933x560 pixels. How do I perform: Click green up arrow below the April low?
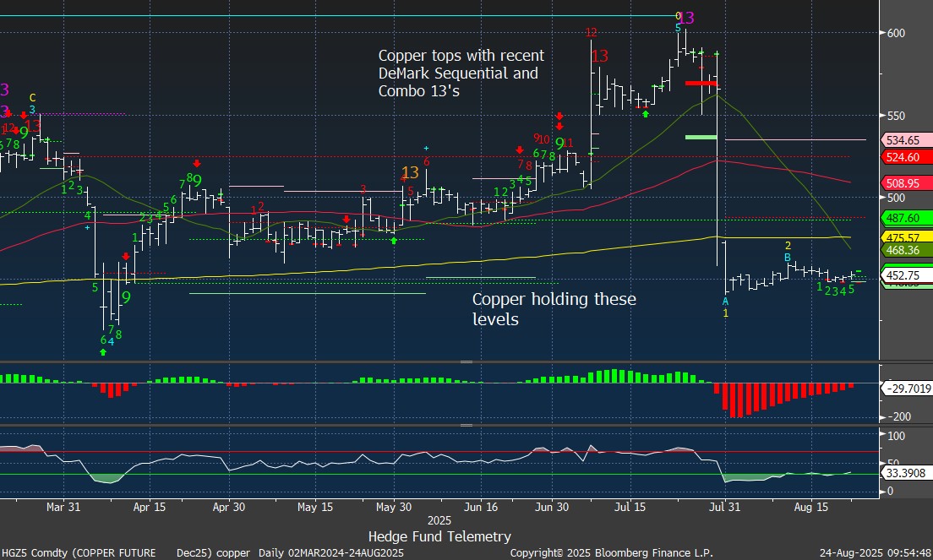click(x=103, y=351)
